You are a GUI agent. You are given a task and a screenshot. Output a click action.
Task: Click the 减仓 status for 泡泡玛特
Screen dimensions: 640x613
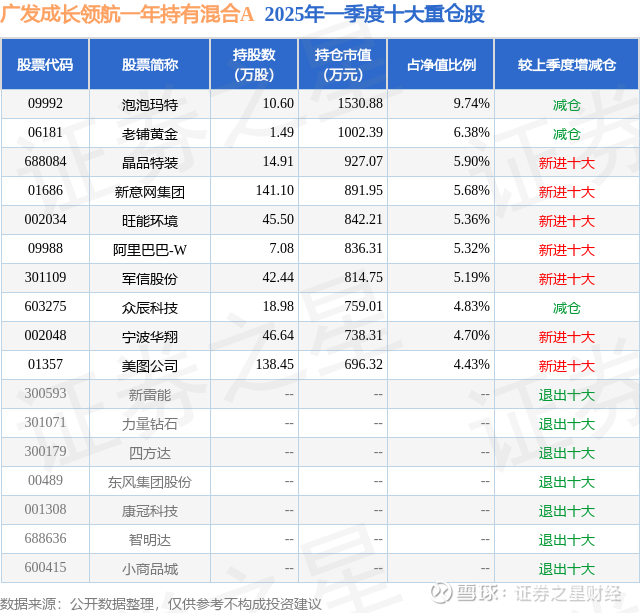567,105
